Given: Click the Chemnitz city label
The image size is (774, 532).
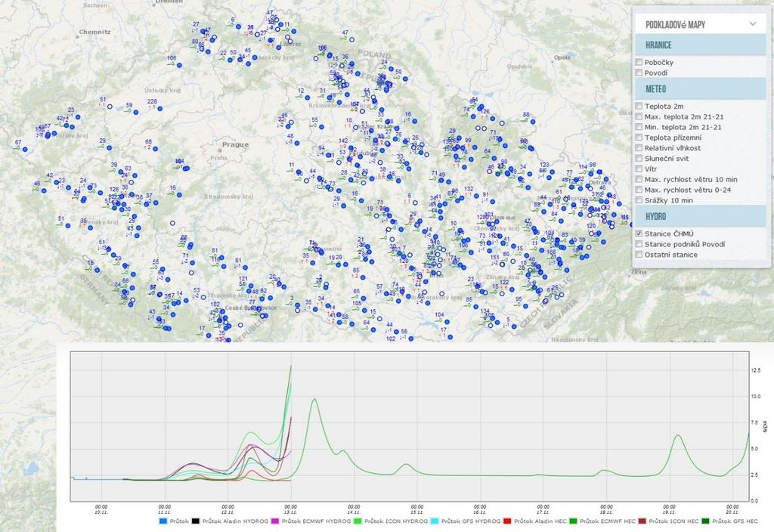Looking at the screenshot, I should [x=94, y=32].
